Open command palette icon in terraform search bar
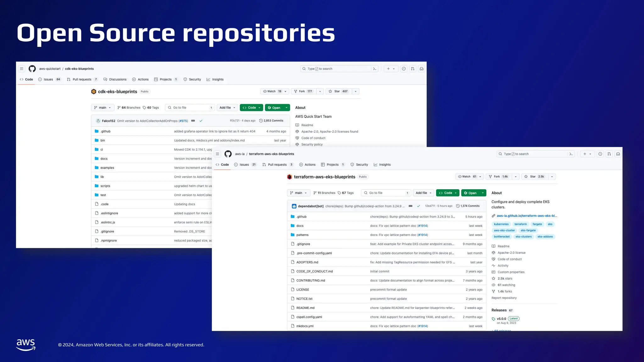The height and width of the screenshot is (362, 644). pyautogui.click(x=571, y=154)
